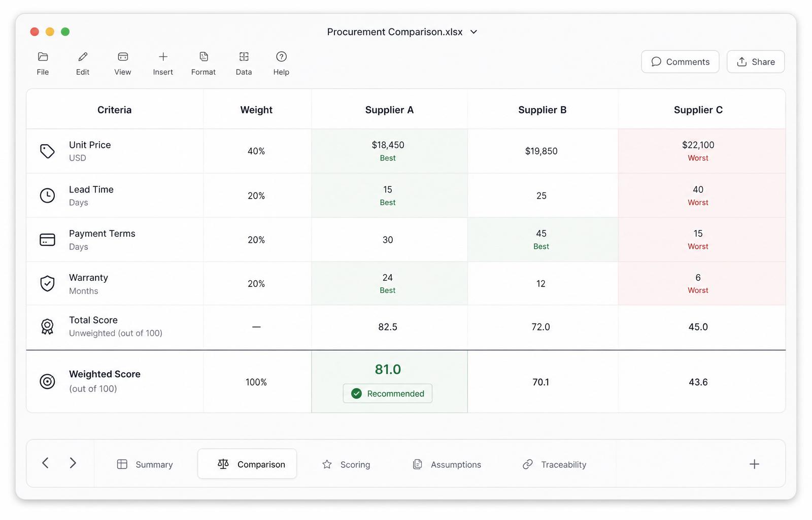The width and height of the screenshot is (812, 520).
Task: Open the Format document icon
Action: [x=204, y=56]
